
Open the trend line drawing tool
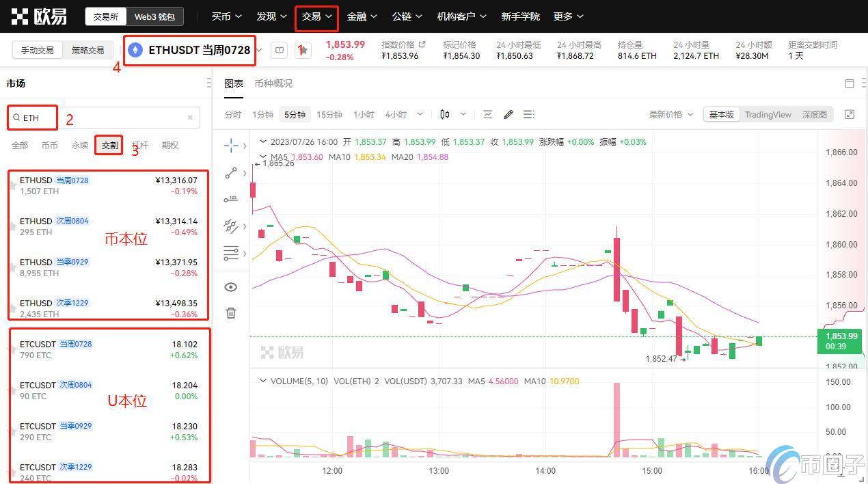click(230, 172)
